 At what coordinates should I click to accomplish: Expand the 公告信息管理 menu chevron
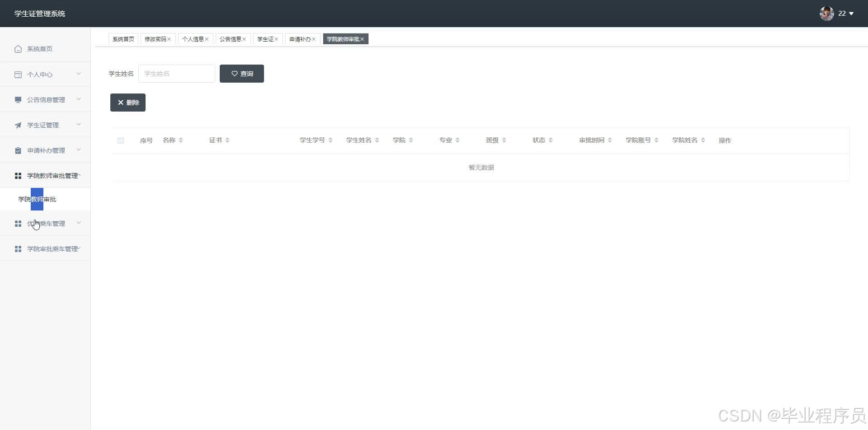click(x=79, y=99)
